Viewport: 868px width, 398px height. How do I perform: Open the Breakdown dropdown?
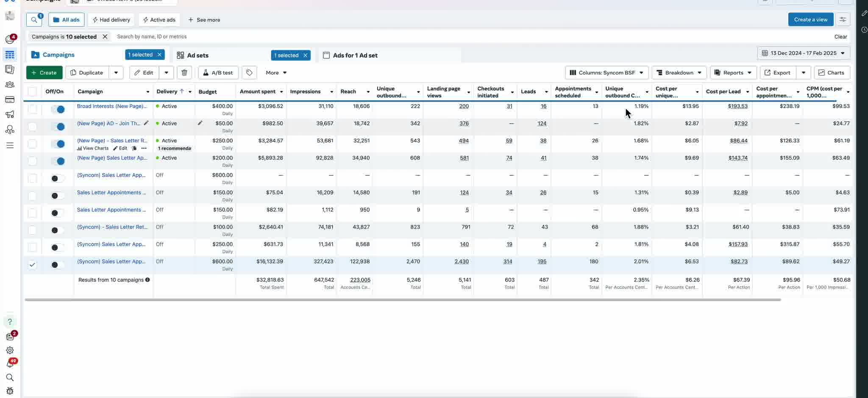pos(679,73)
